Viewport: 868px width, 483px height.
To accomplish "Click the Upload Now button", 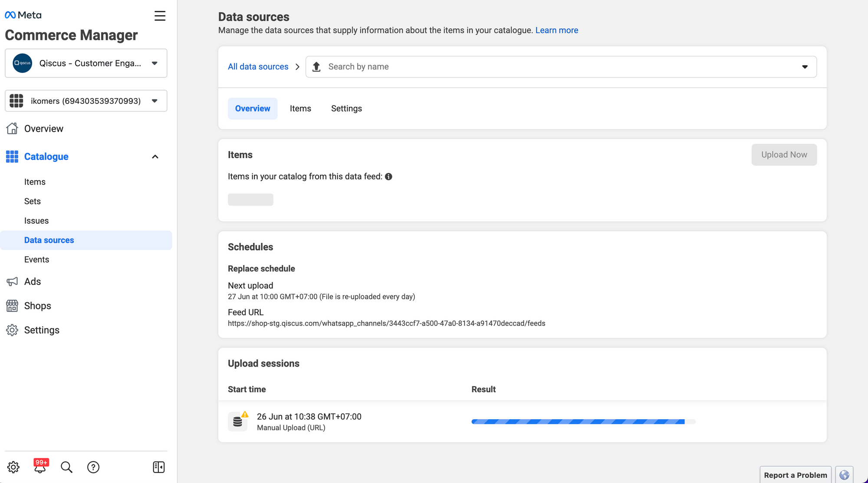I will [784, 155].
